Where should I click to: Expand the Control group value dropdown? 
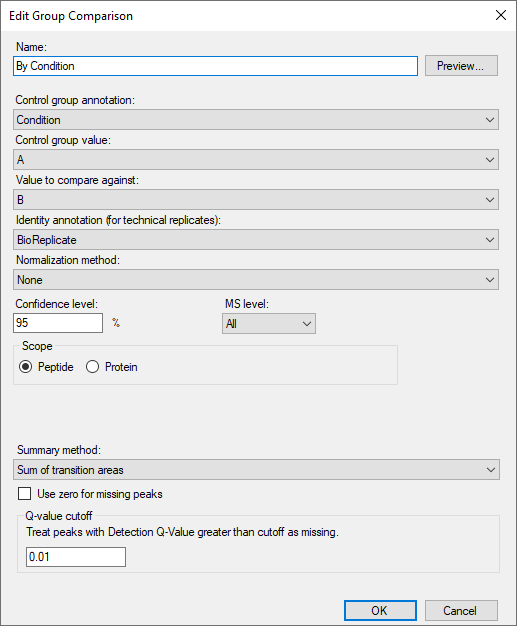256,160
